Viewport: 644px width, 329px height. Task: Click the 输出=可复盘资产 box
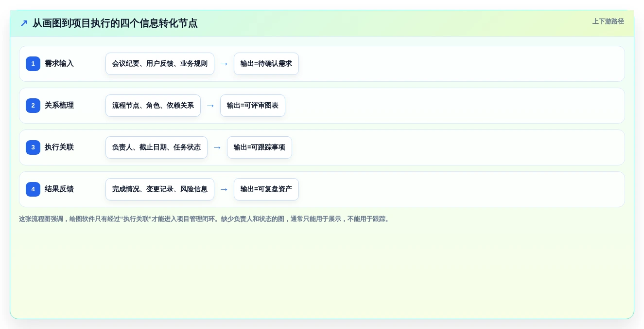click(x=266, y=189)
